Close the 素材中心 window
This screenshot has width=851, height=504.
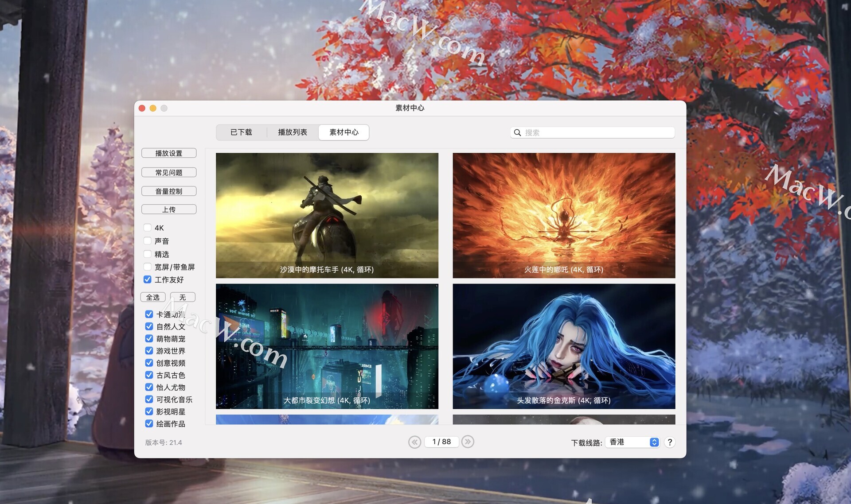click(142, 108)
